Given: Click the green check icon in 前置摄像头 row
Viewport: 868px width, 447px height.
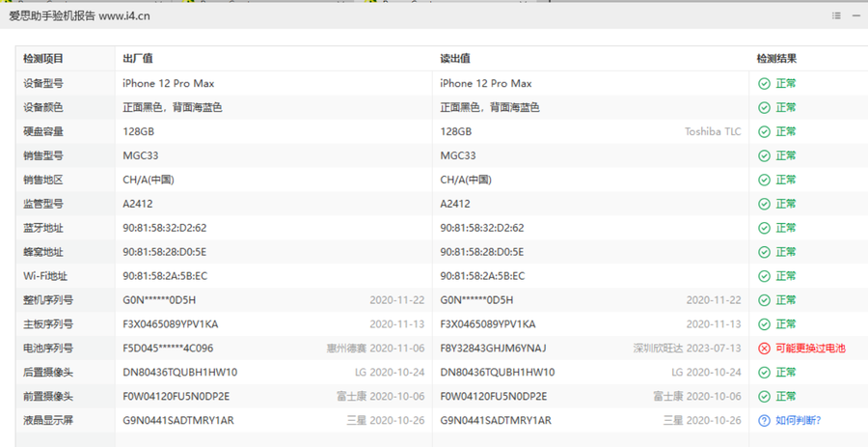Looking at the screenshot, I should pos(764,397).
